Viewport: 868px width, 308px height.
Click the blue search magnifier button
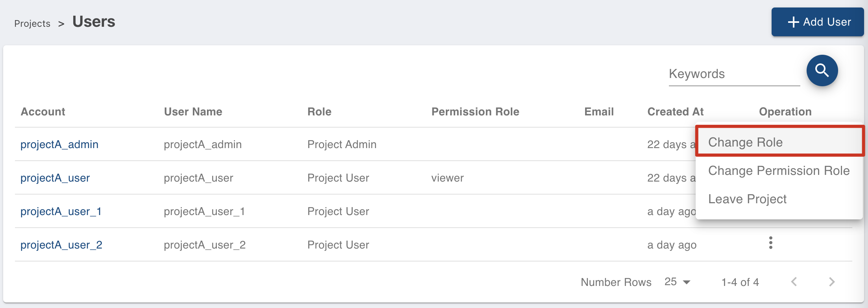[x=822, y=71]
